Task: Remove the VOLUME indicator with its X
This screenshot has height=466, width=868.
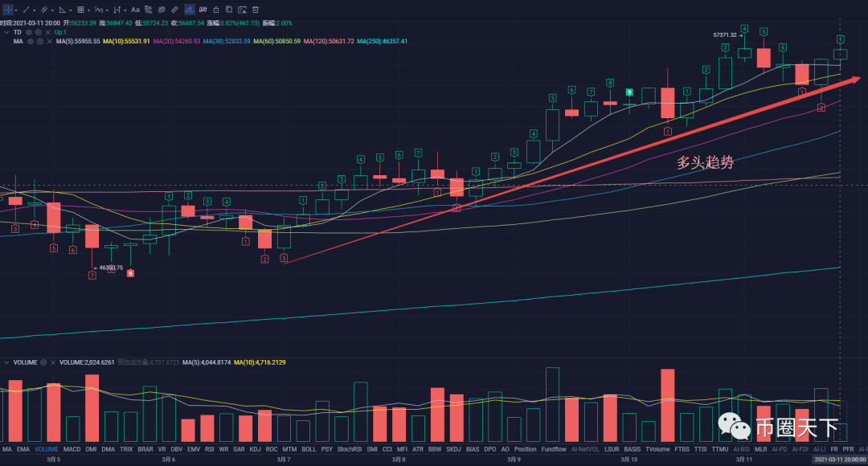Action: [53, 362]
